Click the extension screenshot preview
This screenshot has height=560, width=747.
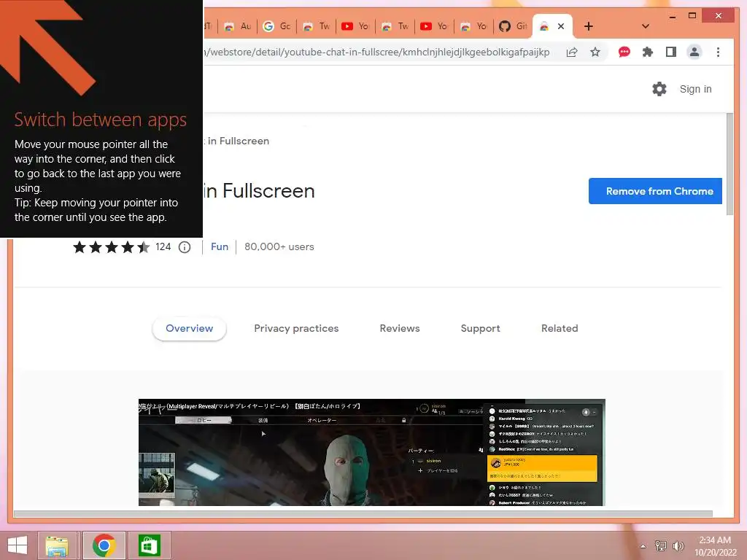point(371,452)
